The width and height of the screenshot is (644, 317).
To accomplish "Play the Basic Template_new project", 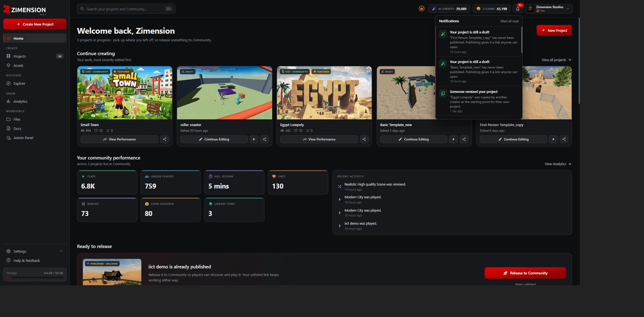I will point(453,139).
